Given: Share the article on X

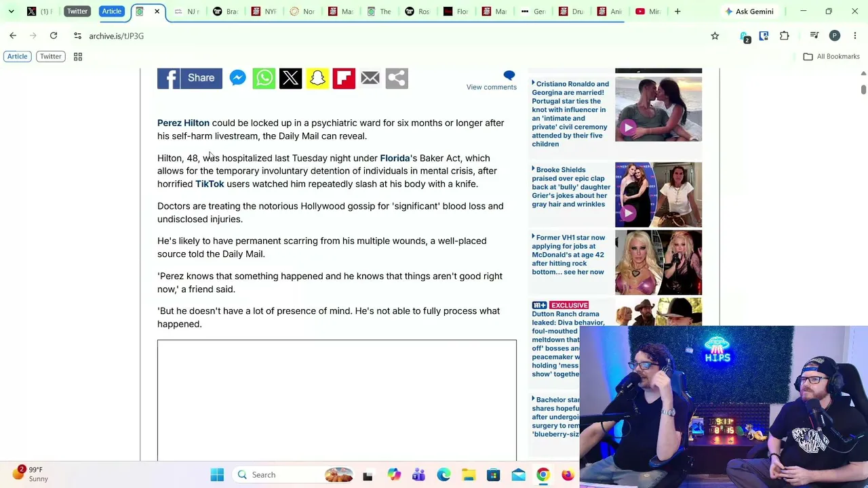Looking at the screenshot, I should point(290,78).
